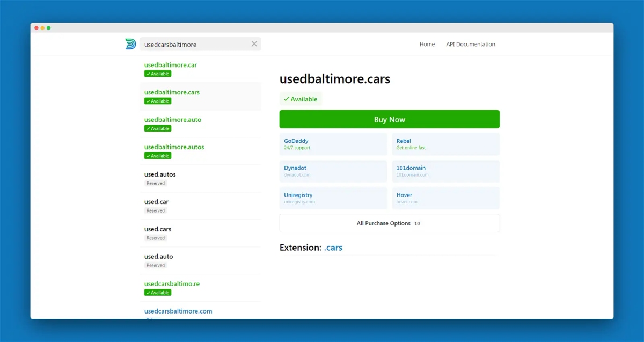Screen dimensions: 644x342
Task: Choose Rebel registrar option
Action: click(445, 144)
